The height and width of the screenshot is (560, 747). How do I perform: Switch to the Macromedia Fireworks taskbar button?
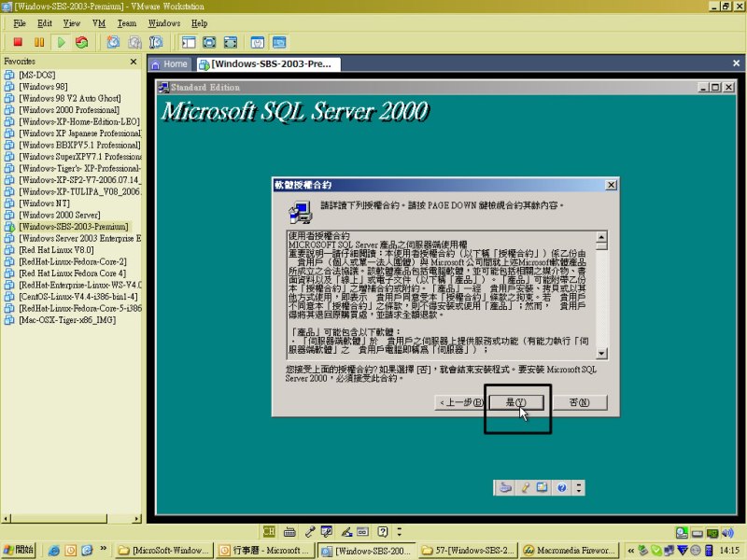coord(570,551)
